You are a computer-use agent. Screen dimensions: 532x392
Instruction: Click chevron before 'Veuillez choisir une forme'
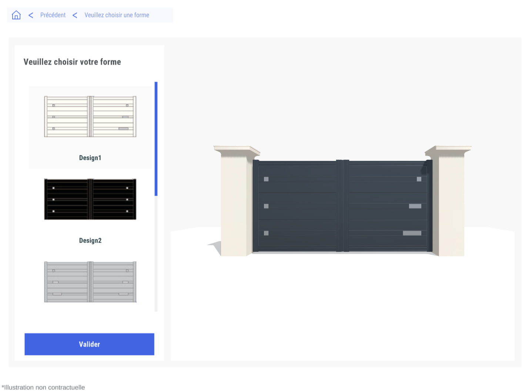click(75, 15)
